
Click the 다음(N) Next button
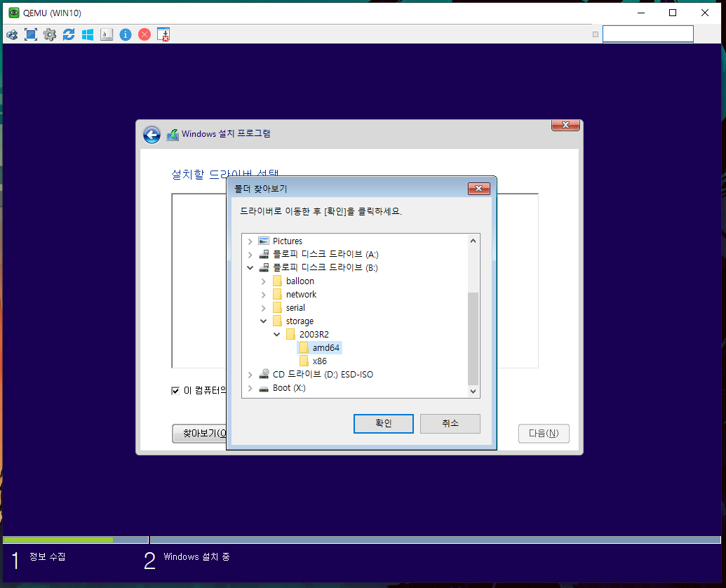pos(544,434)
